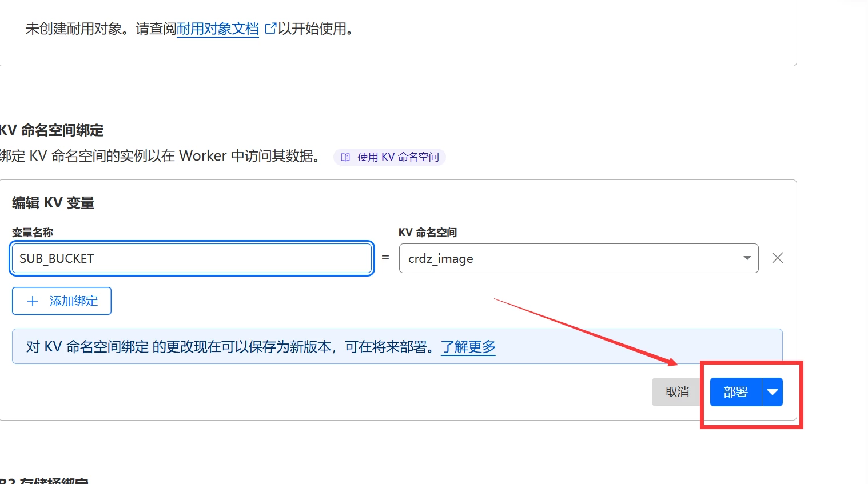Viewport: 868px width, 484px height.
Task: Cancel edits with 取消 button
Action: point(677,392)
